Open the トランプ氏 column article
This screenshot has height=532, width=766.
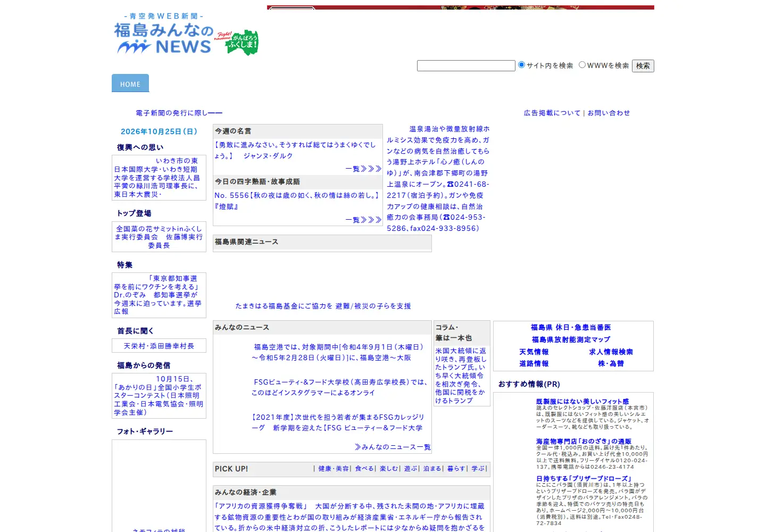coord(461,376)
